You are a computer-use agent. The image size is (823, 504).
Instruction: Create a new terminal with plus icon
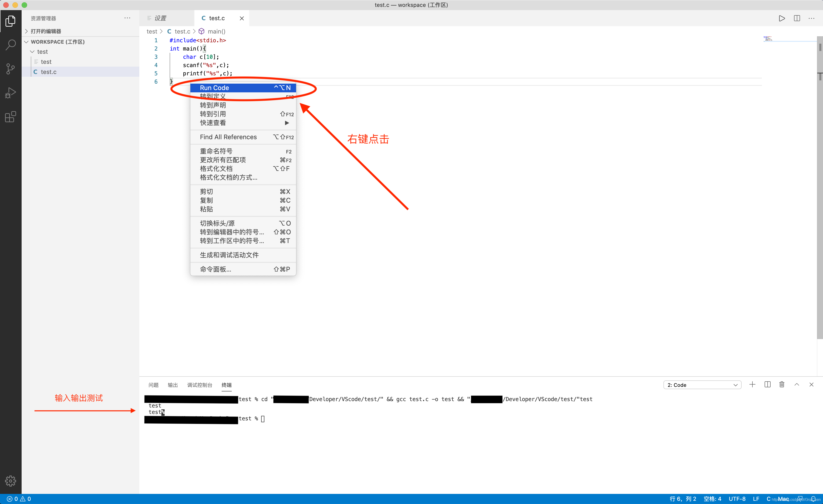(752, 385)
